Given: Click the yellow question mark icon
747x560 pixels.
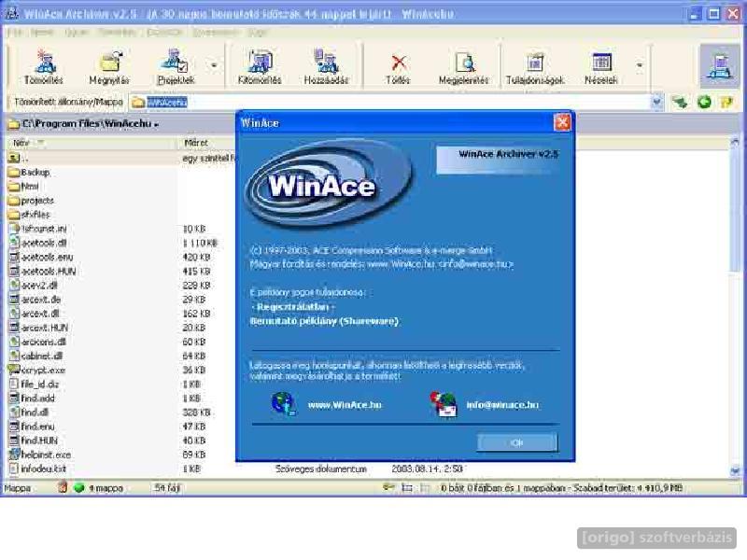Looking at the screenshot, I should [726, 102].
